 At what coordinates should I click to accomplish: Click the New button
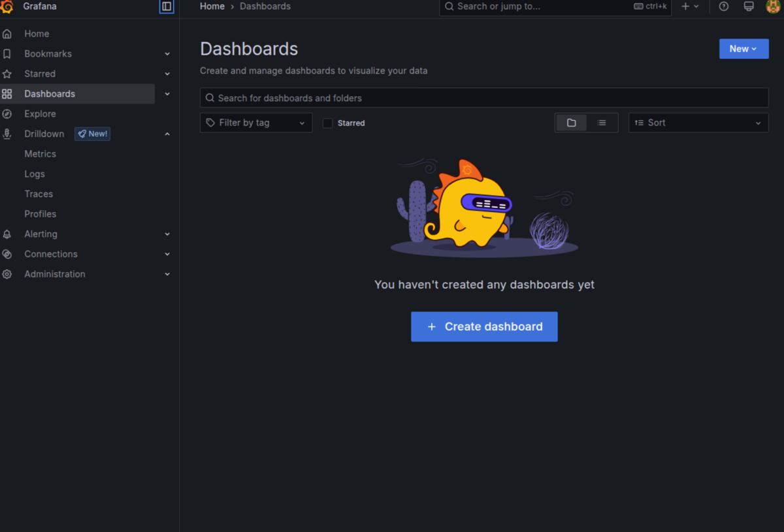coord(743,49)
